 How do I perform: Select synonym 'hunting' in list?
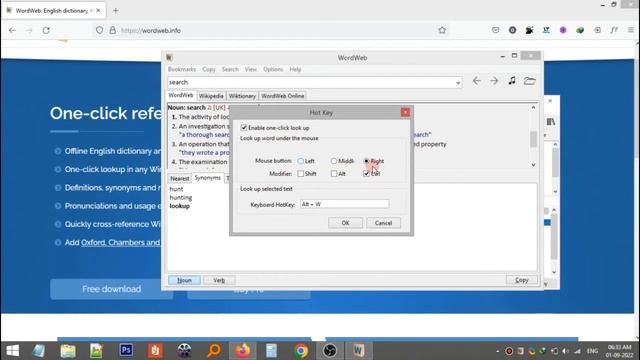[x=181, y=198]
